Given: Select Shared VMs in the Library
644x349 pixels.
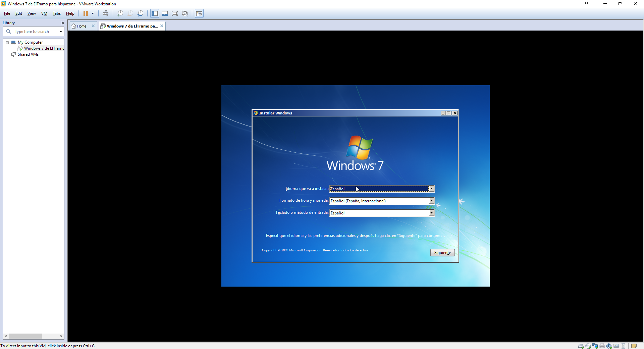Looking at the screenshot, I should pos(28,54).
